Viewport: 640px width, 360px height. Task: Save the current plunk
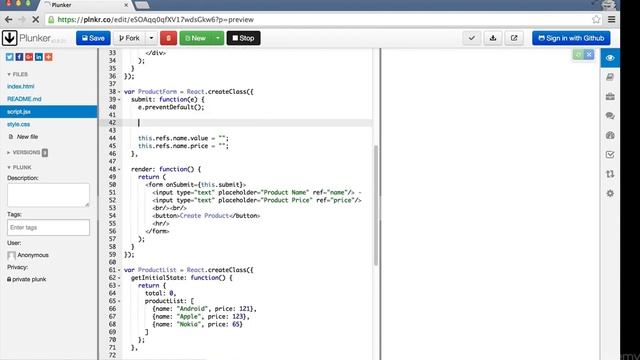point(93,38)
